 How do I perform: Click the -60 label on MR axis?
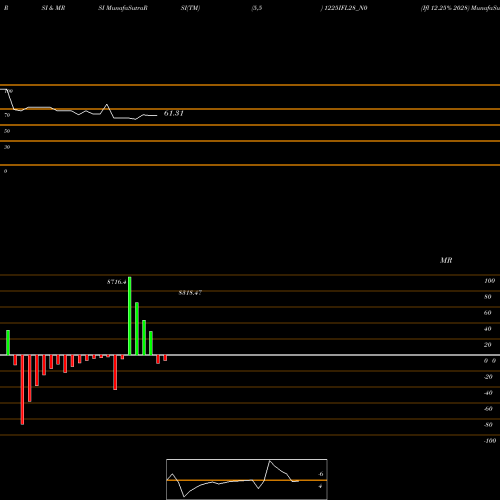(488, 409)
